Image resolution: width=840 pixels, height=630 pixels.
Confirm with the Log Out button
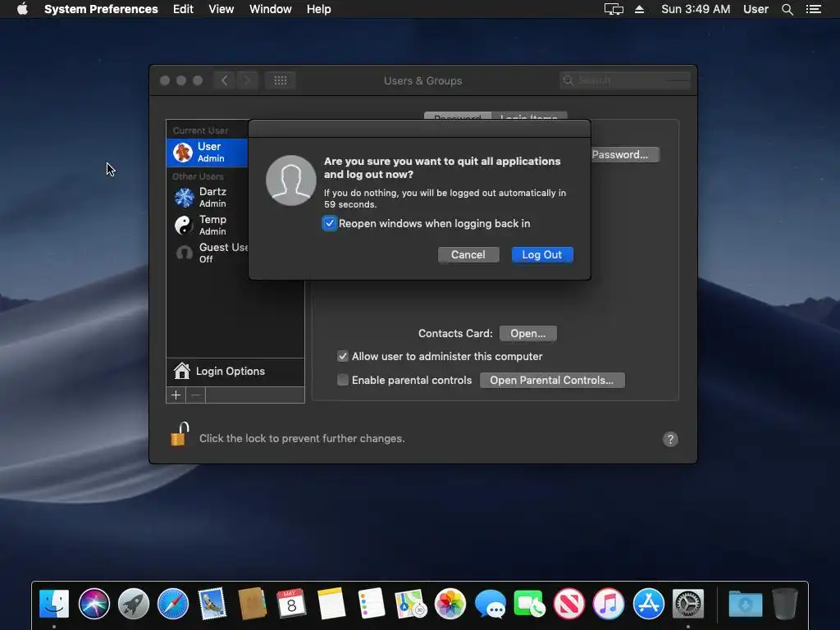[x=542, y=255]
